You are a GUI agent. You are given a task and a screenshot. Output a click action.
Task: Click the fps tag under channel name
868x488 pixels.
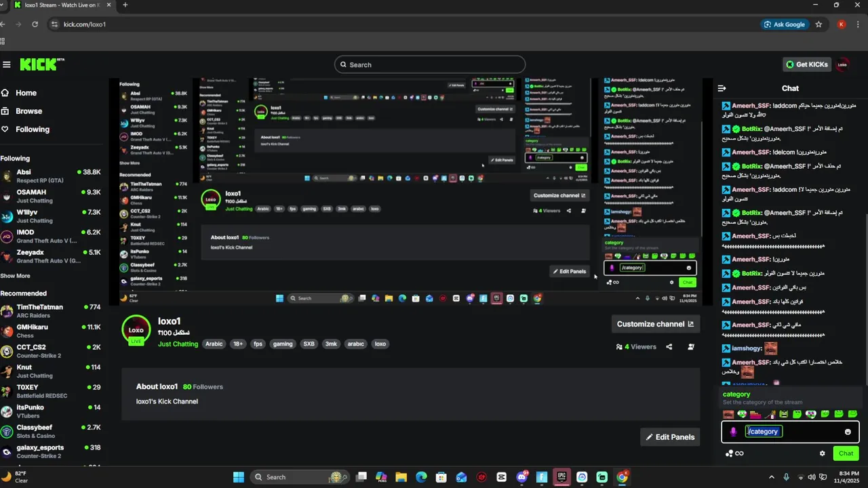258,344
